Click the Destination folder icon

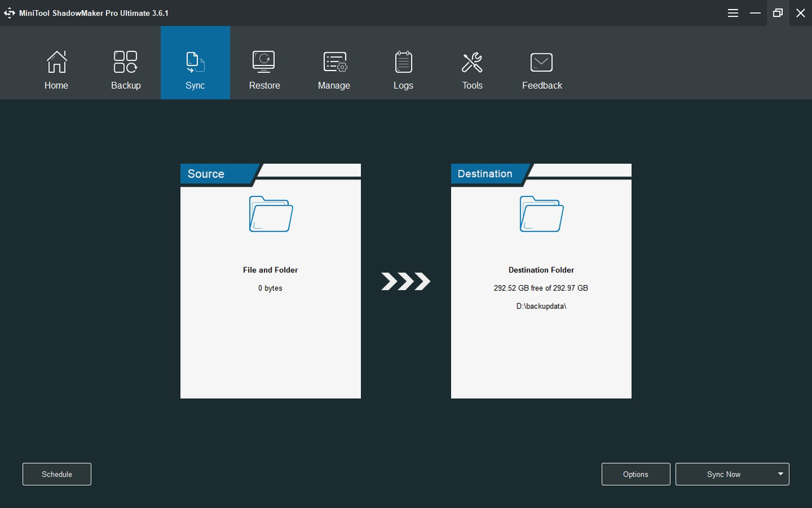click(541, 214)
